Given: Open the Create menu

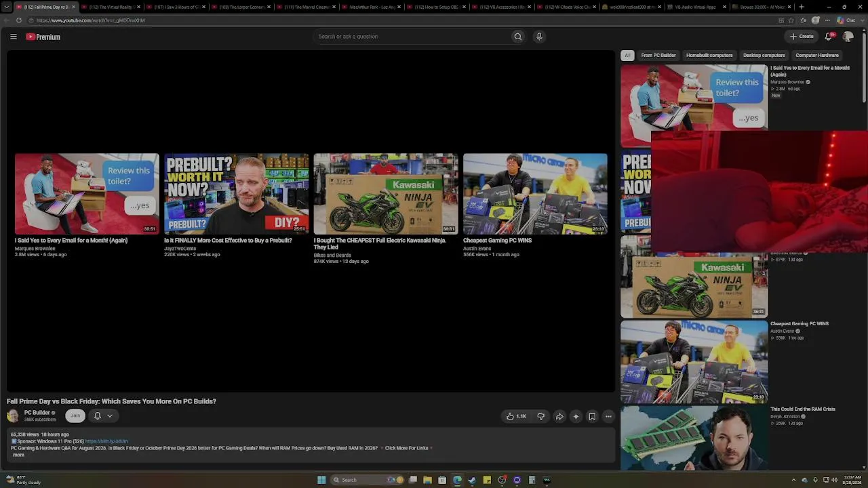Looking at the screenshot, I should pos(802,37).
